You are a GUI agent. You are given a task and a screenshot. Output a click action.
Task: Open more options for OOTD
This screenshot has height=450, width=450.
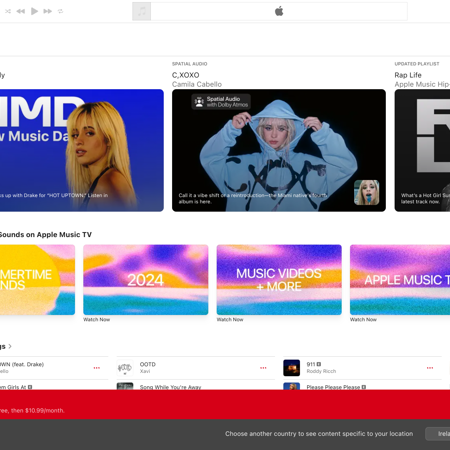coord(263,368)
